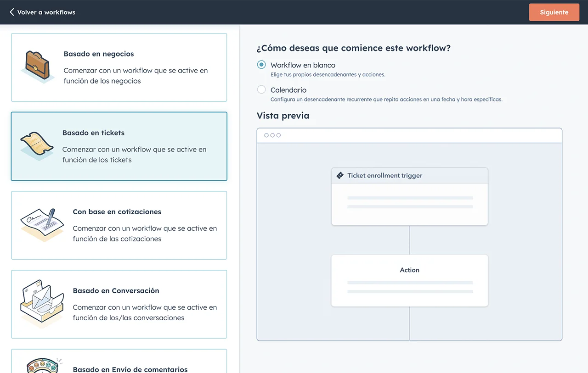Click the Calendario recurring trigger description text
Viewport: 588px width, 373px height.
386,99
